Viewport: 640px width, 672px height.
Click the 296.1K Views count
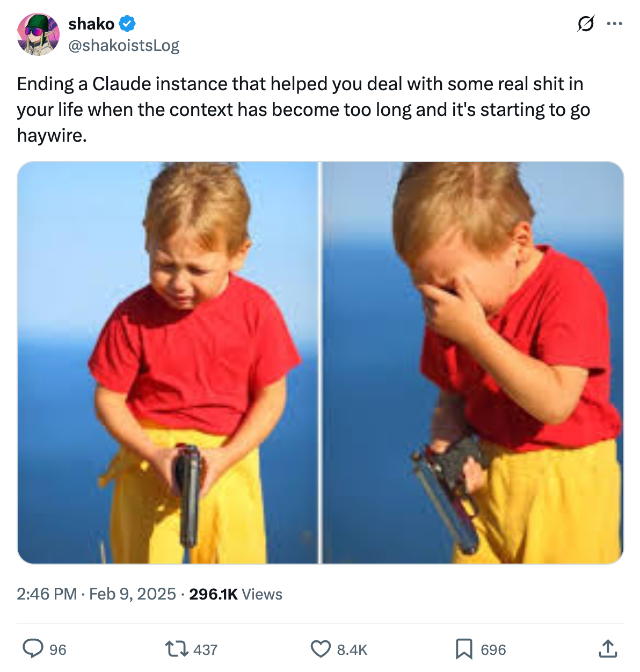(x=236, y=594)
